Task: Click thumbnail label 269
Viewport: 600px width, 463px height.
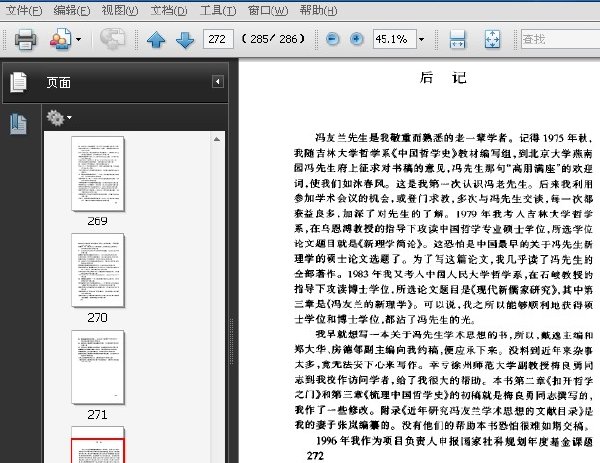Action: pos(97,221)
